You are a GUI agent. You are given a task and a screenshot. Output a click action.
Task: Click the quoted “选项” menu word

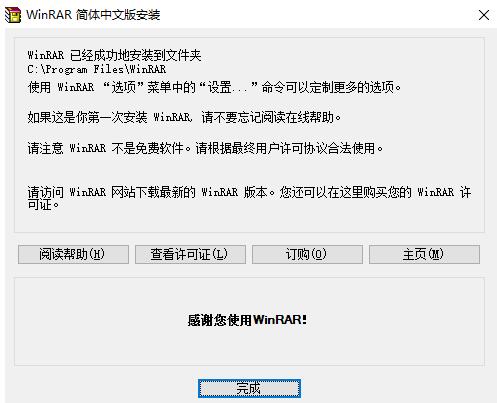coord(123,87)
